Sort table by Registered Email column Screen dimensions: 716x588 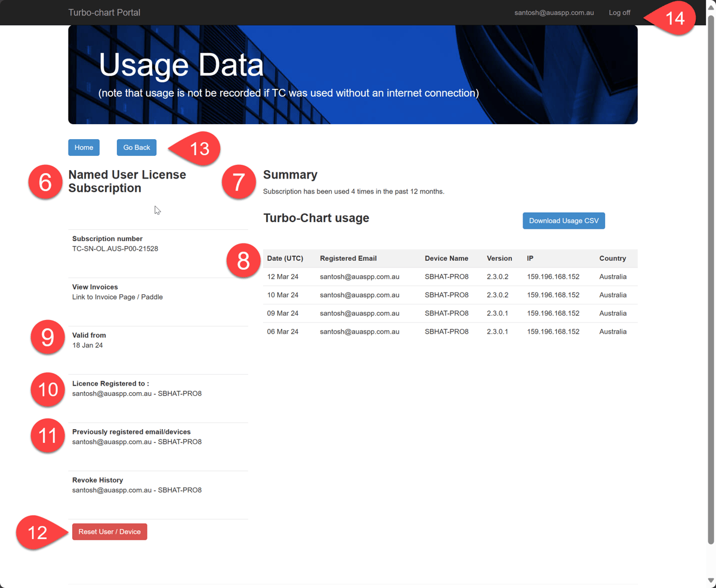click(x=348, y=258)
